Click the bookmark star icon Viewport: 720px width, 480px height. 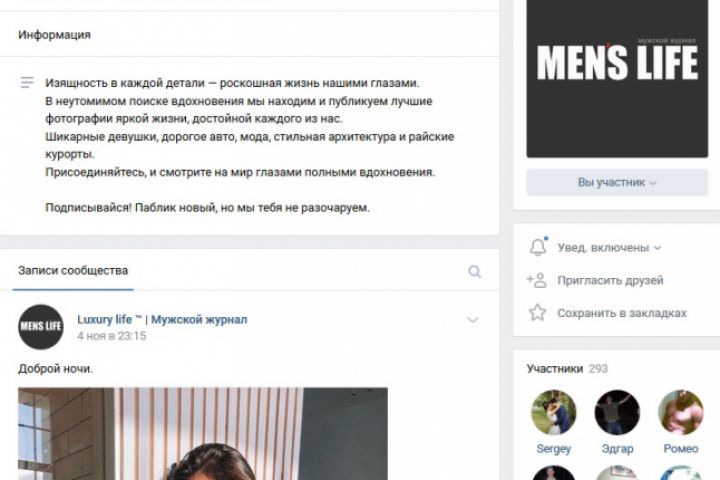click(x=537, y=312)
